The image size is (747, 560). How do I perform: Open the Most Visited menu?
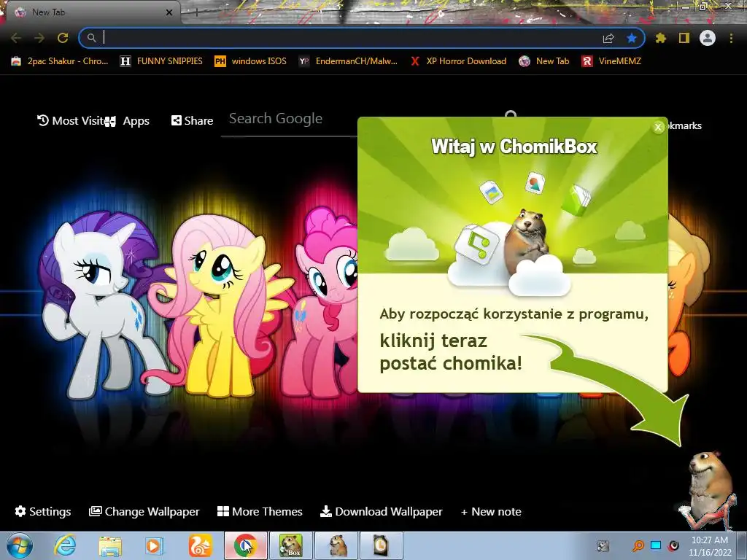(x=71, y=121)
